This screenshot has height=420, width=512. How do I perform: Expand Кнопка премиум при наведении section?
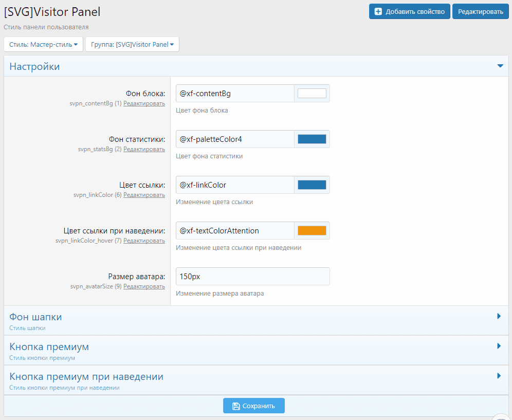tap(499, 376)
